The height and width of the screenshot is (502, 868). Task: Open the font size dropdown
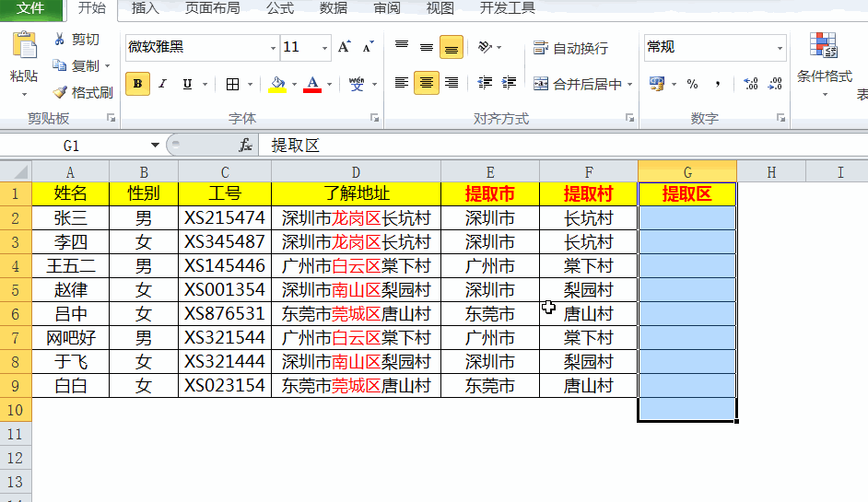325,48
